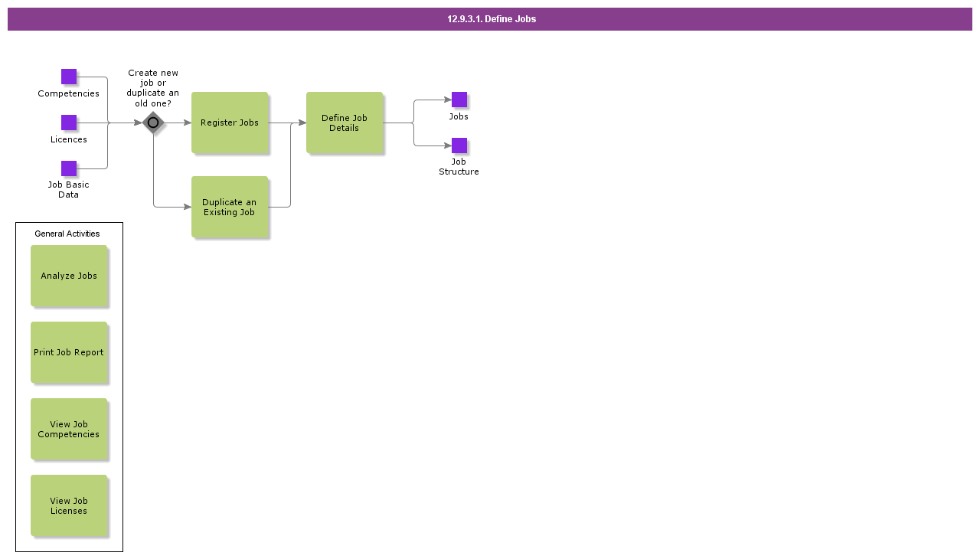Viewport: 980px width, 559px height.
Task: Click the Licences label text
Action: [69, 139]
